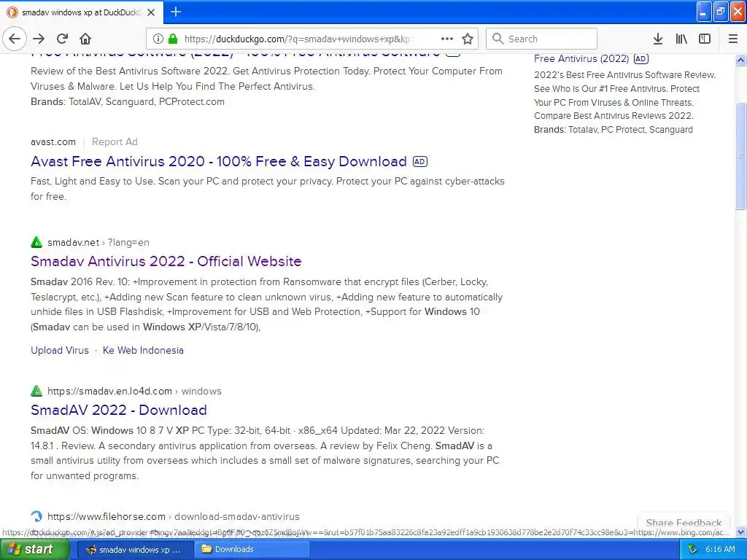Click the system tray icon beside clock

tap(693, 550)
